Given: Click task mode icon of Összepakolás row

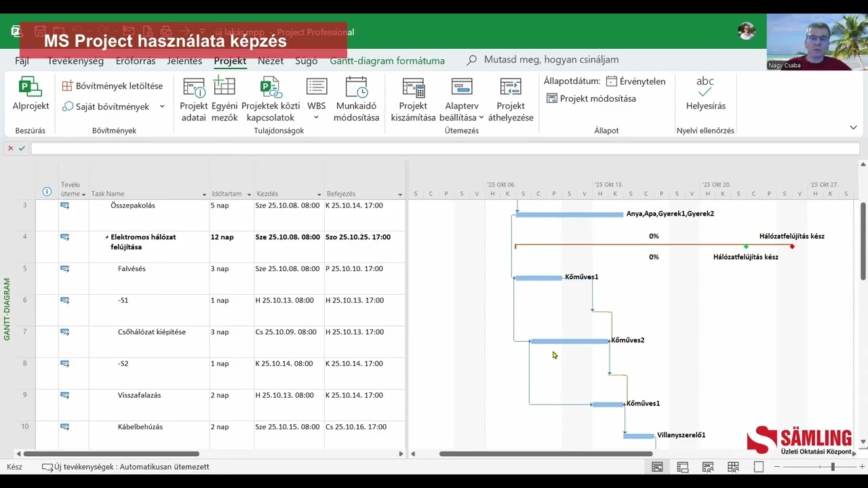Looking at the screenshot, I should (x=65, y=206).
